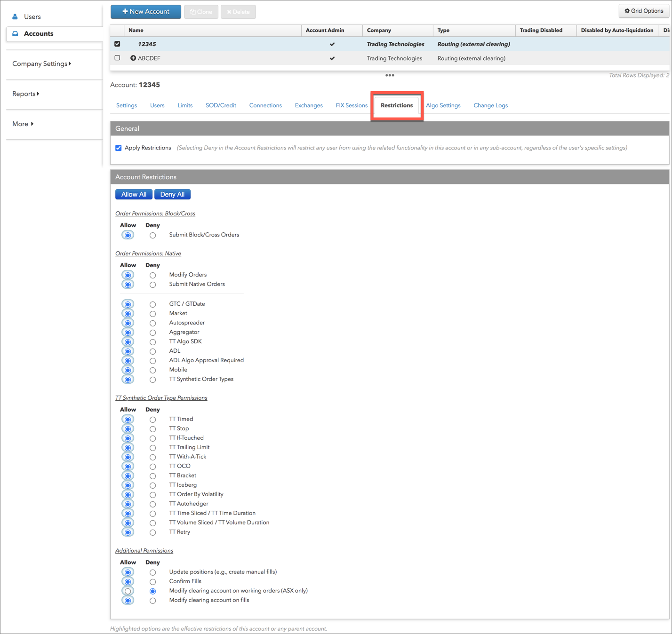Click the Deny All button
Screen dimensions: 672x634
point(172,194)
